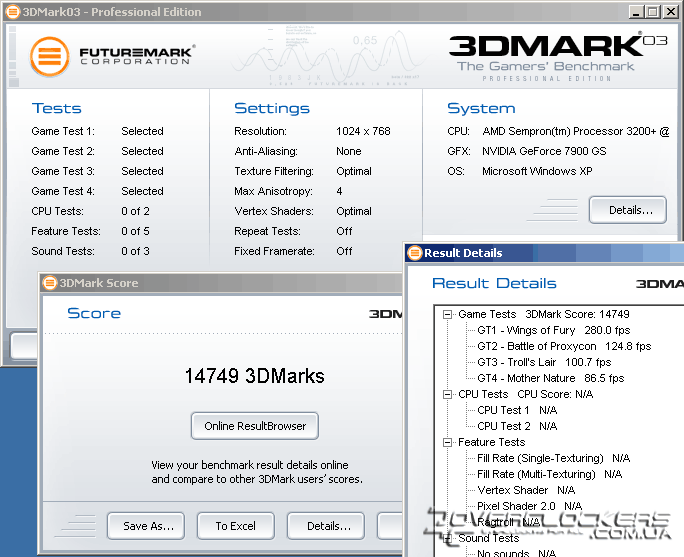Select CPU Test 2 row
This screenshot has height=557, width=684.
517,426
